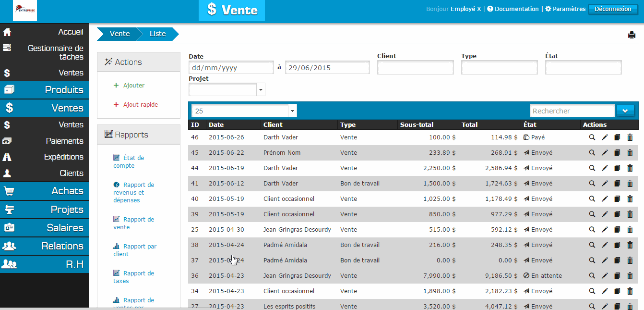This screenshot has height=310, width=644.
Task: Click the Client filter input field
Action: (x=415, y=68)
